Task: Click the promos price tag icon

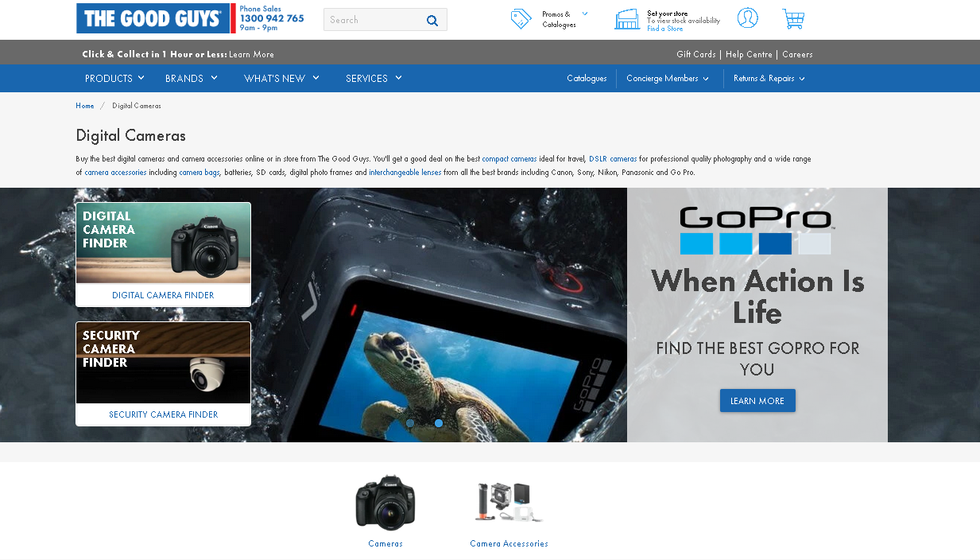Action: [521, 19]
